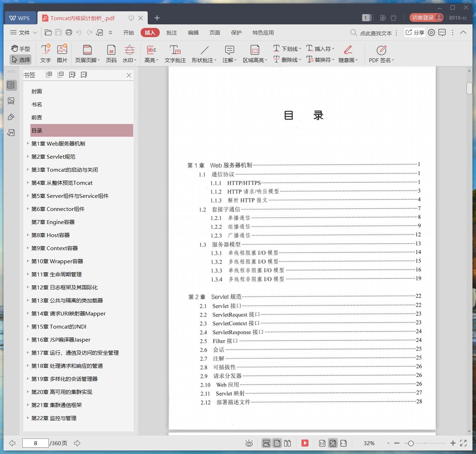Open quick access toolbar customize dropdown

click(x=110, y=33)
